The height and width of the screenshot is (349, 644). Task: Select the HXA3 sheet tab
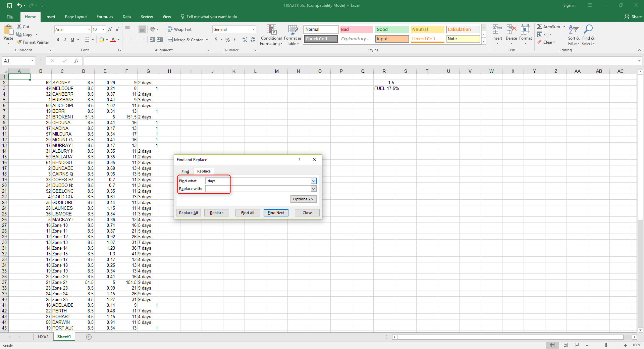pos(43,337)
